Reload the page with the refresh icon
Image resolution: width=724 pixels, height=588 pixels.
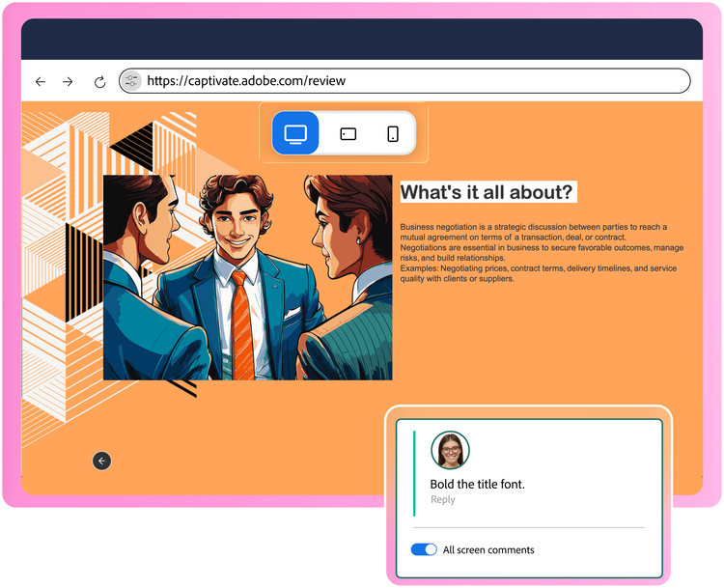(99, 82)
